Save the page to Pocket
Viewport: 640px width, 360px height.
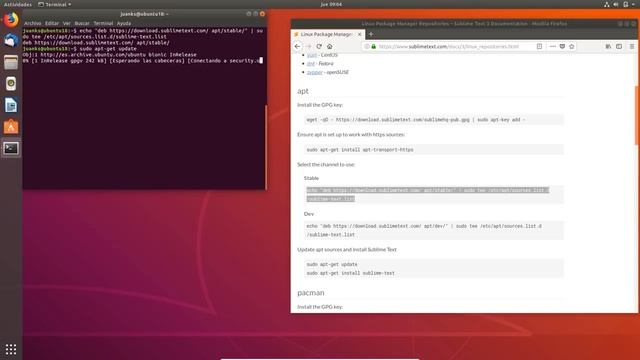pos(562,47)
